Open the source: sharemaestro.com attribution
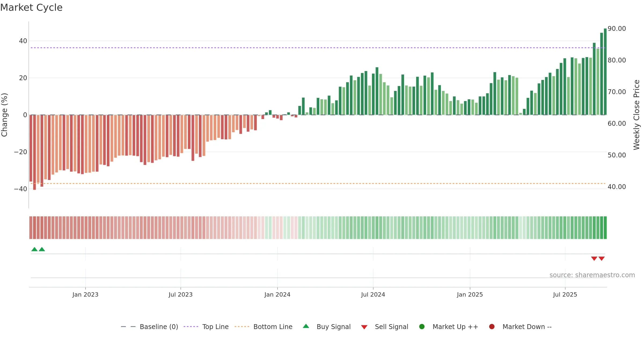This screenshot has height=362, width=644. click(x=592, y=275)
